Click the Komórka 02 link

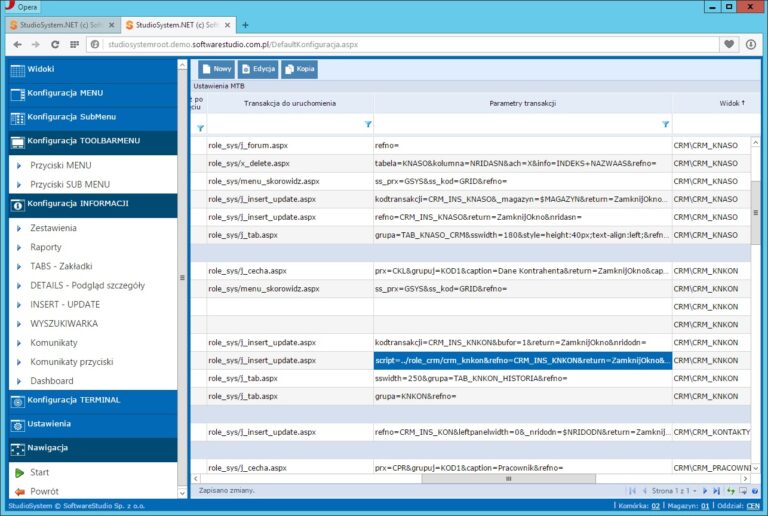click(655, 506)
